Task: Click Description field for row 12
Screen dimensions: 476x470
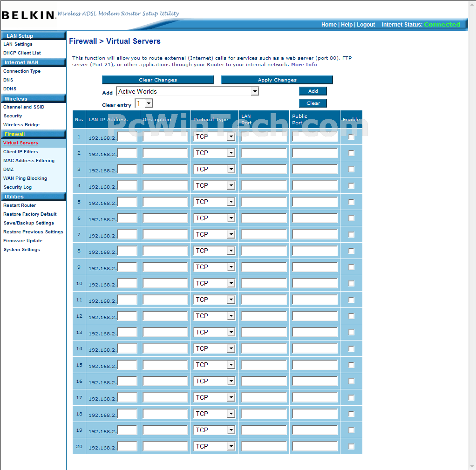Action: click(x=165, y=316)
